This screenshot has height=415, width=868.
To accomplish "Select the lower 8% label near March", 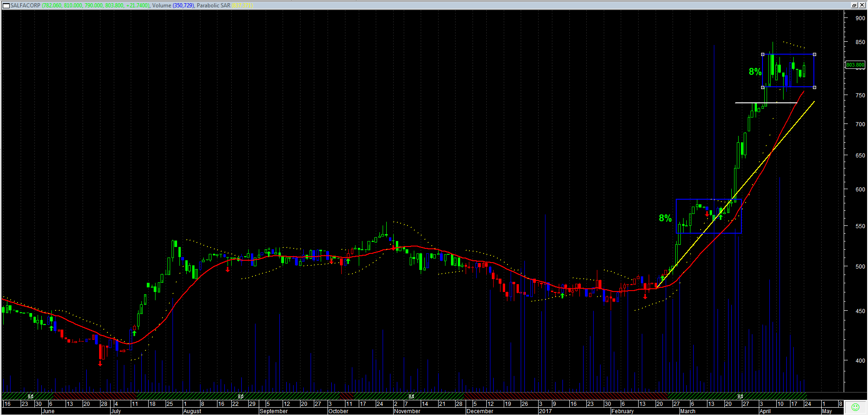I will 665,219.
